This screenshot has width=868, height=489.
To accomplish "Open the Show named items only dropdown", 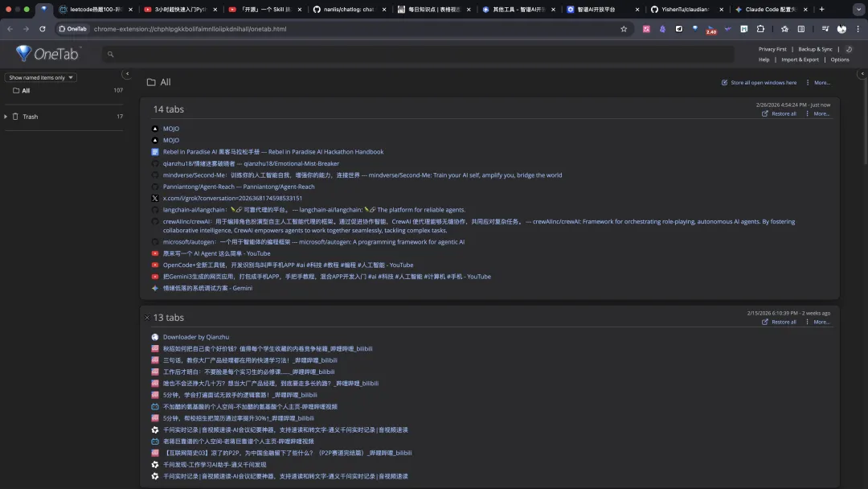I will 40,77.
